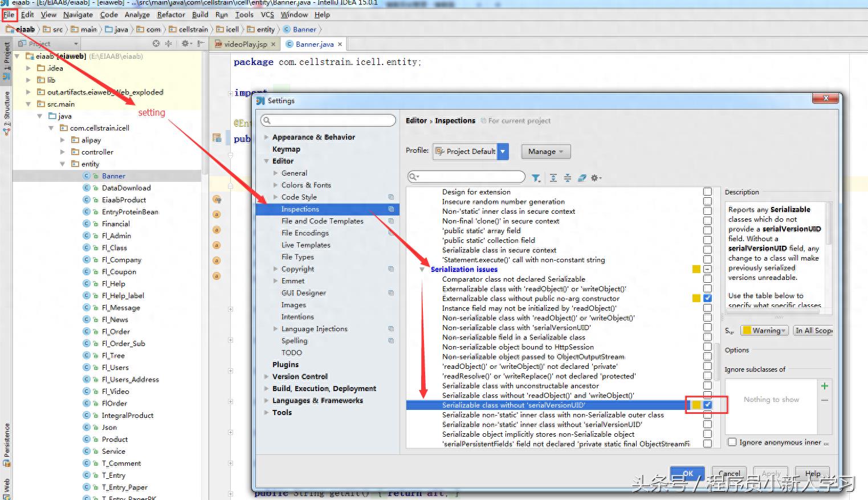Close the Banner.java editor tab
The height and width of the screenshot is (500, 868).
(340, 44)
